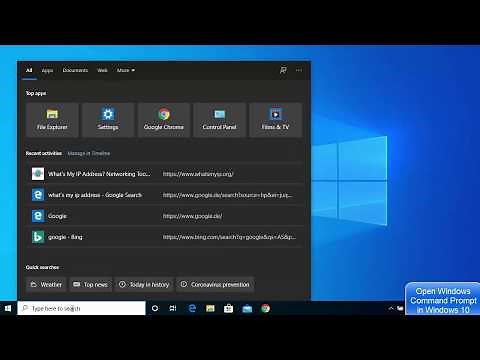Open Google Chrome from the taskbar
Image resolution: width=480 pixels, height=360 pixels.
(x=265, y=308)
